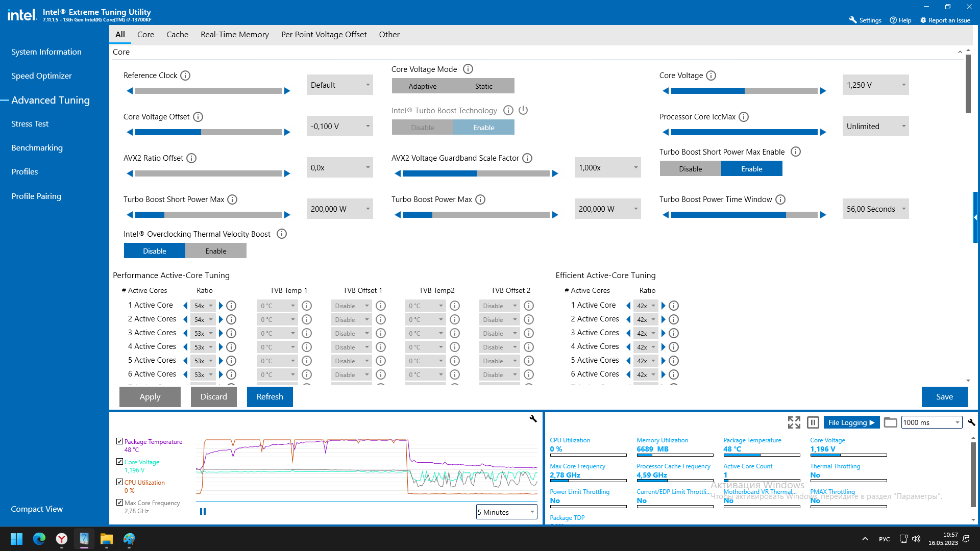The image size is (980, 551).
Task: Click Core Voltage info icon
Action: point(711,76)
